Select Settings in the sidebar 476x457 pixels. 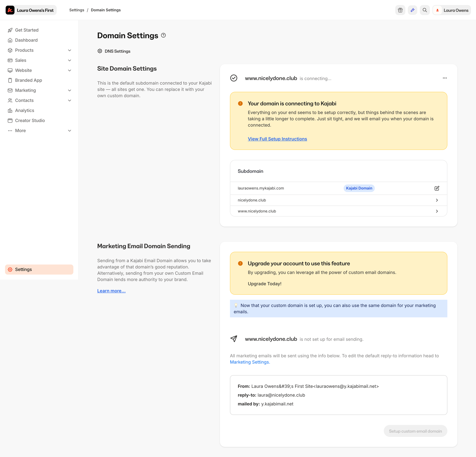tap(39, 269)
